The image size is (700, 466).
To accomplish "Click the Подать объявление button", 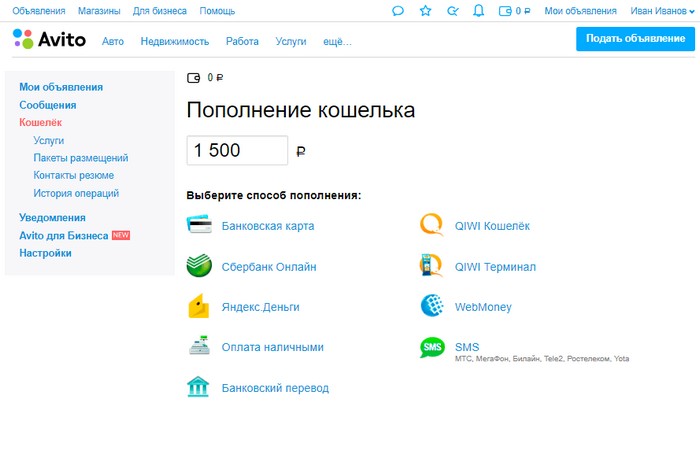I will 635,39.
